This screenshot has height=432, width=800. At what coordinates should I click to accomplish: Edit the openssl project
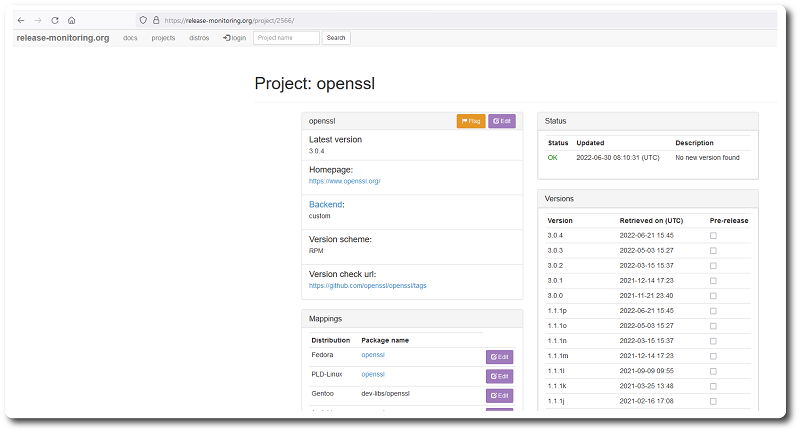tap(502, 121)
